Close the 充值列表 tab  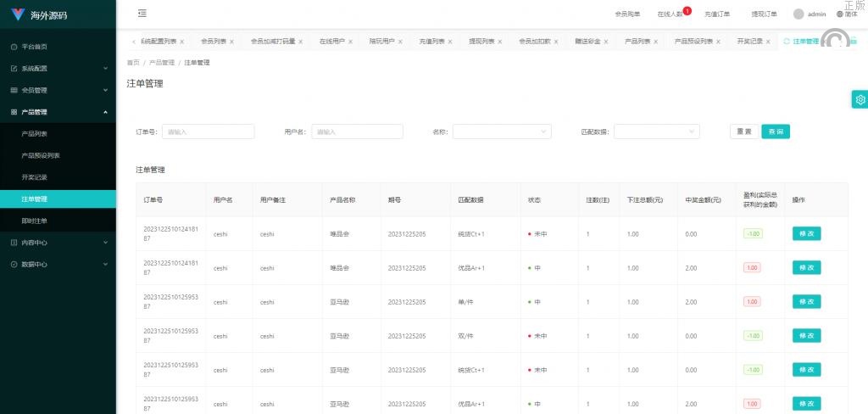[x=449, y=42]
